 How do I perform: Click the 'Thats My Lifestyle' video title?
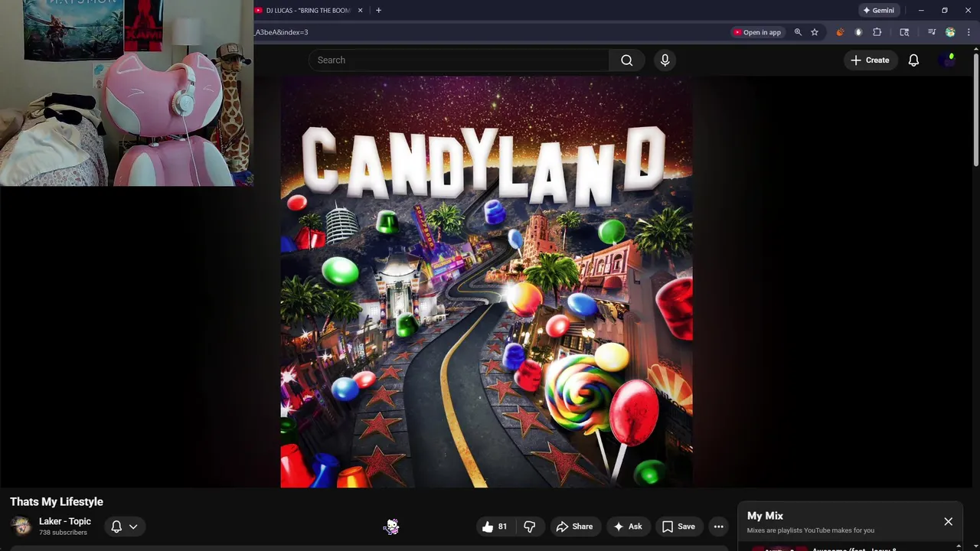click(x=57, y=502)
